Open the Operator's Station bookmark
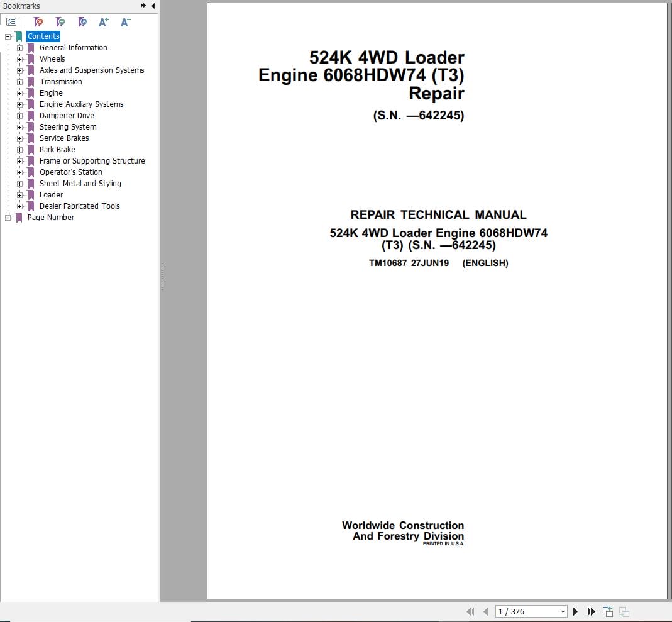This screenshot has width=672, height=622. pos(70,172)
